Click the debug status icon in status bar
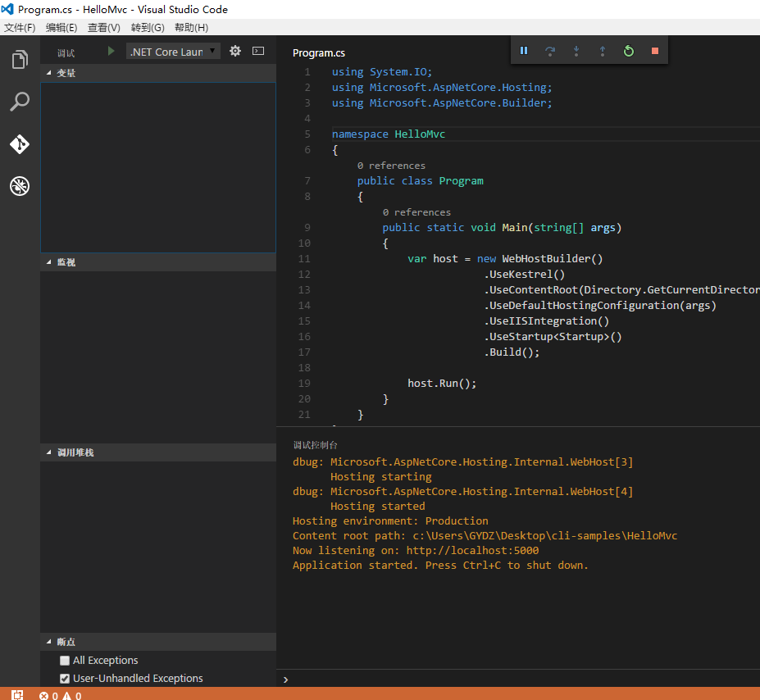 [17, 694]
